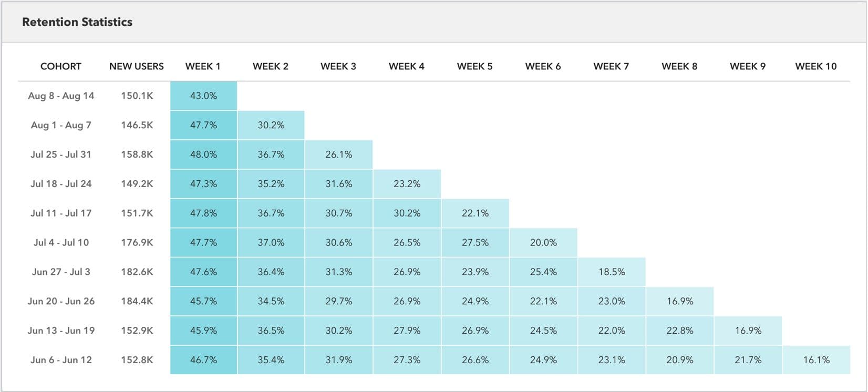The height and width of the screenshot is (392, 868).
Task: Select the 16.1% Week 10 cell
Action: [817, 360]
